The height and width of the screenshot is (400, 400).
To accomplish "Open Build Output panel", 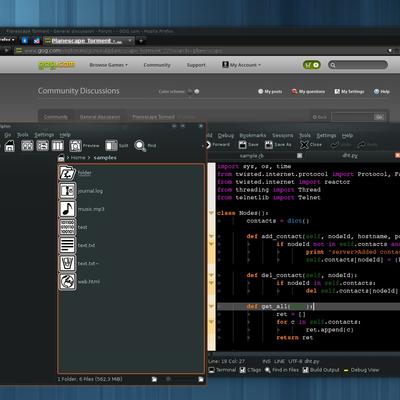I will click(321, 370).
